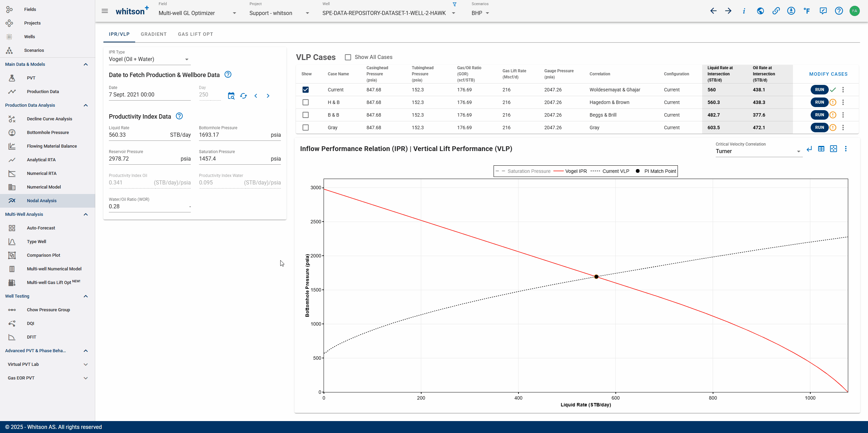This screenshot has height=433, width=868.
Task: Click MODIFY CASES link
Action: (828, 74)
